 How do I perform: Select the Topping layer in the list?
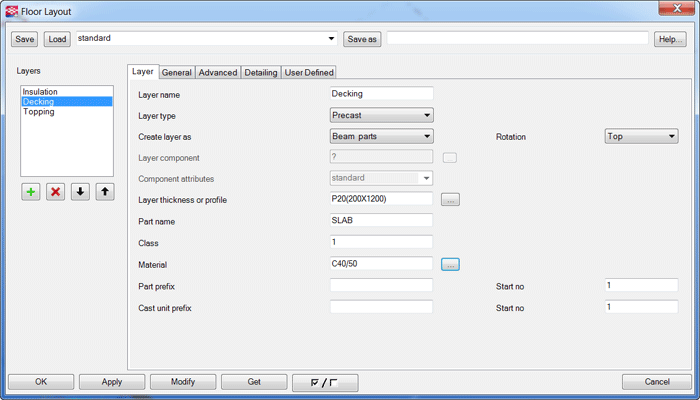point(38,112)
